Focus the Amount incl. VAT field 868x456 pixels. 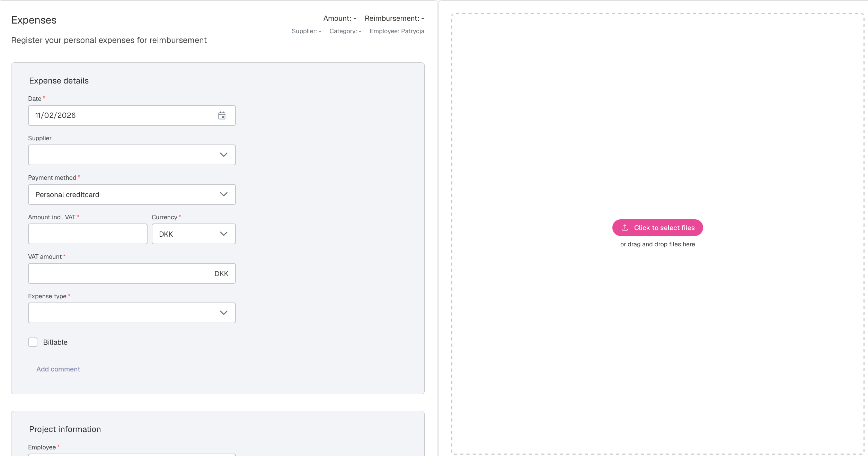pos(88,234)
